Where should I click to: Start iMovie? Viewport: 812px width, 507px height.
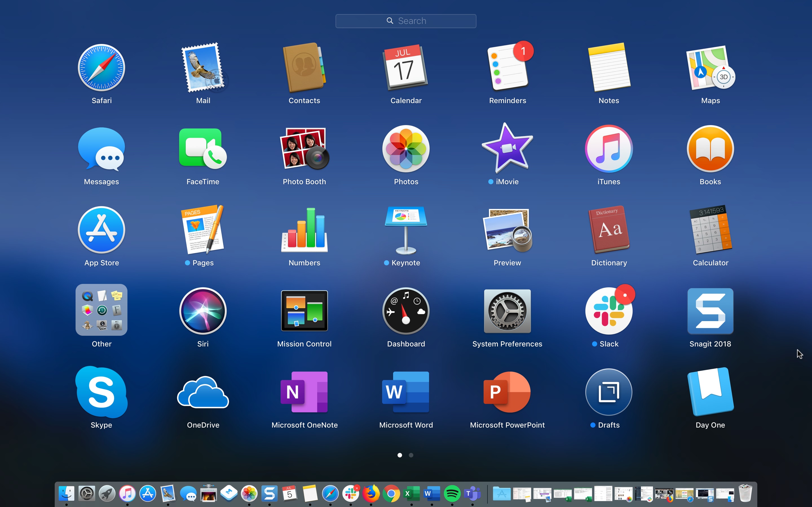(507, 149)
